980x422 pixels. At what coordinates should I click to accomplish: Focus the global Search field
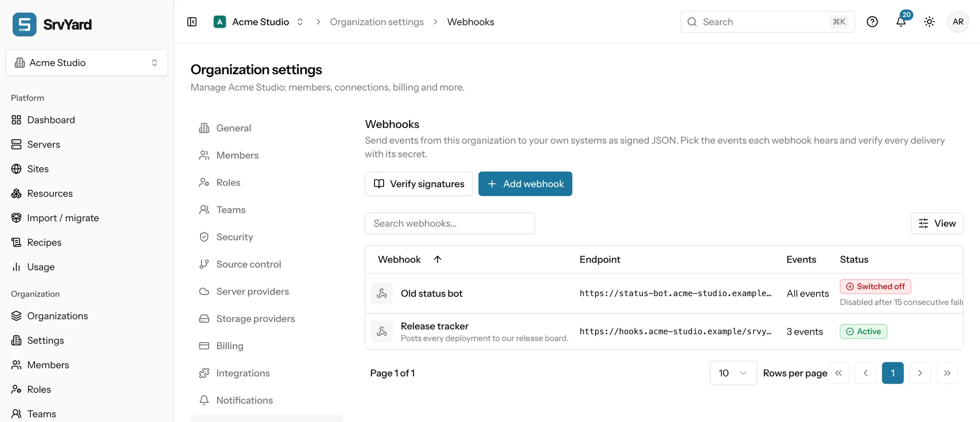767,22
